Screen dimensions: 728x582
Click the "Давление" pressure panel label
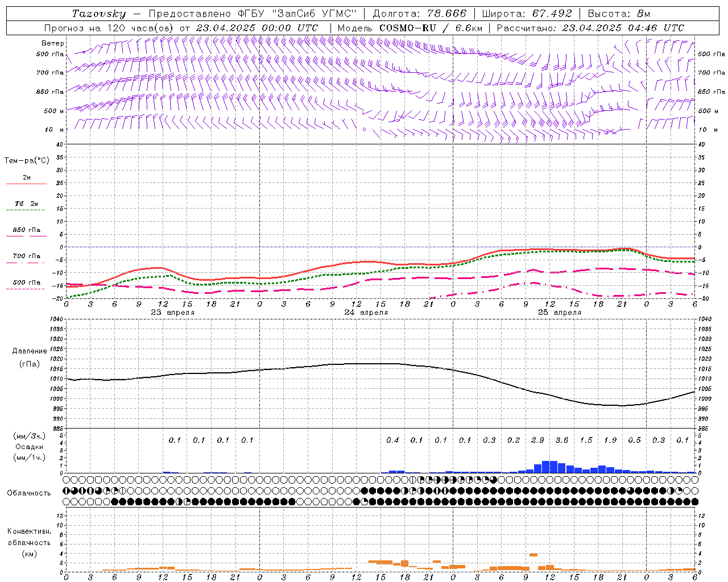(30, 351)
